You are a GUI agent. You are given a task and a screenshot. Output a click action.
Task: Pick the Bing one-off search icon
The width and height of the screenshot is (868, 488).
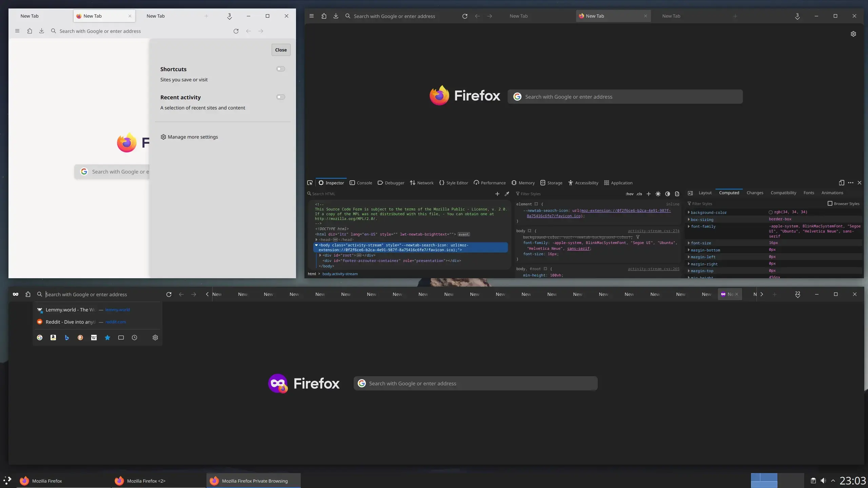67,338
